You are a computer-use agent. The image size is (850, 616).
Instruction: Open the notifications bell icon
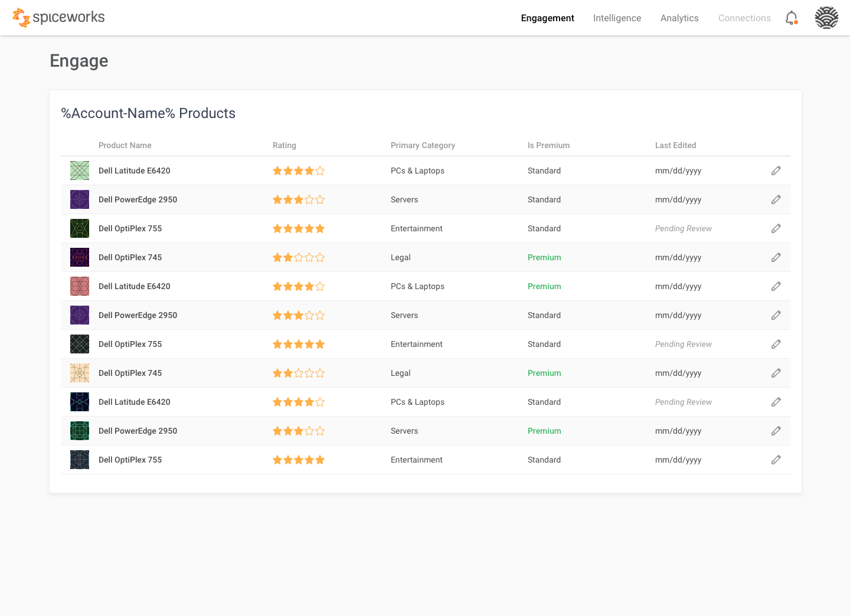[792, 18]
